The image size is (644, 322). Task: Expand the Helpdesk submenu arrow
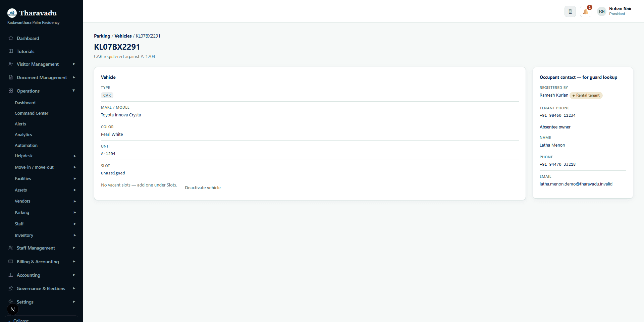74,156
